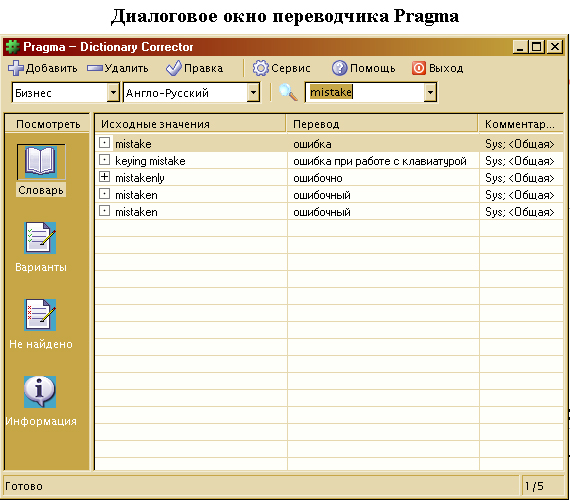570x500 pixels.
Task: Click the Информация sidebar label
Action: 41,421
